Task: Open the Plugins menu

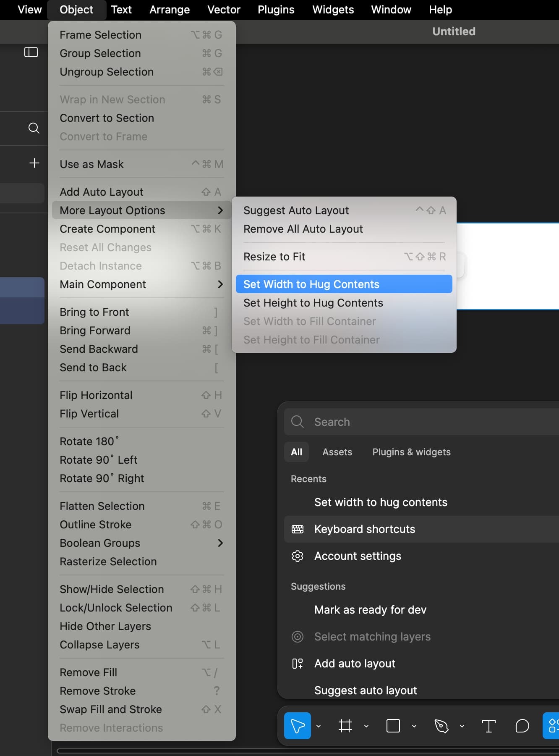Action: 276,10
